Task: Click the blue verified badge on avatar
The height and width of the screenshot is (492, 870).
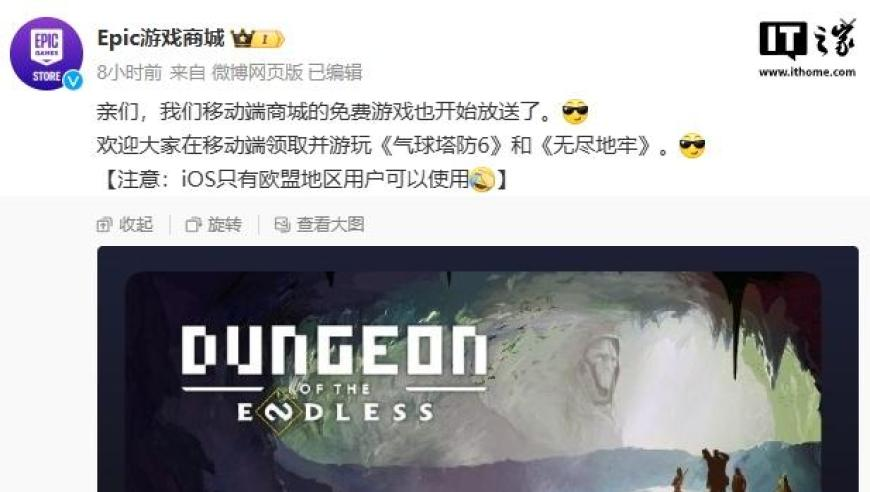Action: click(73, 80)
